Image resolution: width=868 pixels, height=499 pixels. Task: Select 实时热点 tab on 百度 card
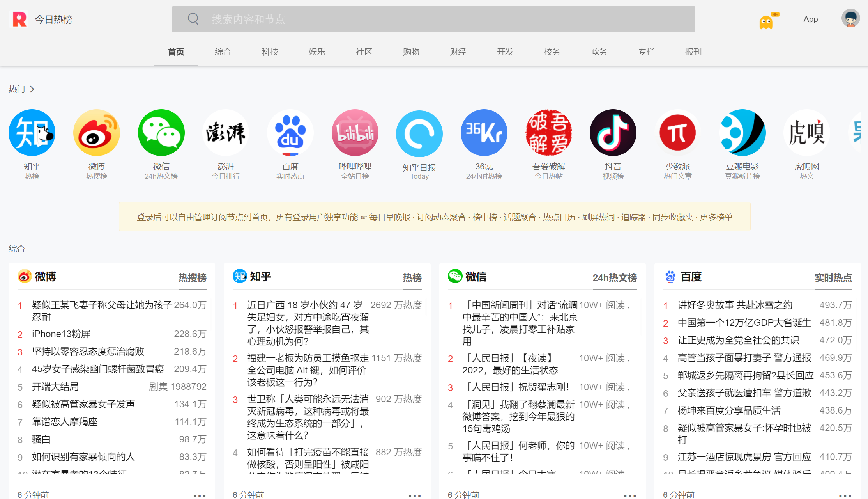tap(833, 278)
